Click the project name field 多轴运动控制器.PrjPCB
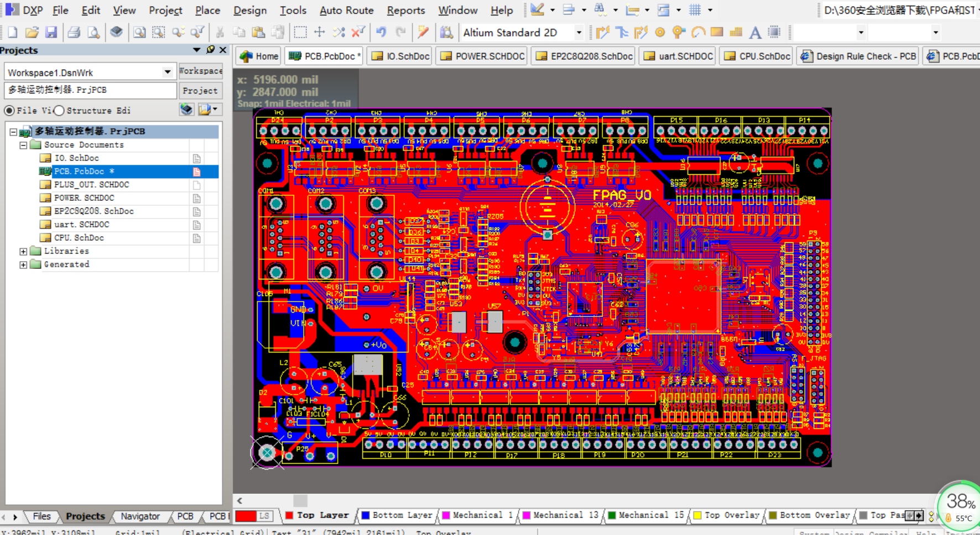This screenshot has height=535, width=980. [x=91, y=90]
